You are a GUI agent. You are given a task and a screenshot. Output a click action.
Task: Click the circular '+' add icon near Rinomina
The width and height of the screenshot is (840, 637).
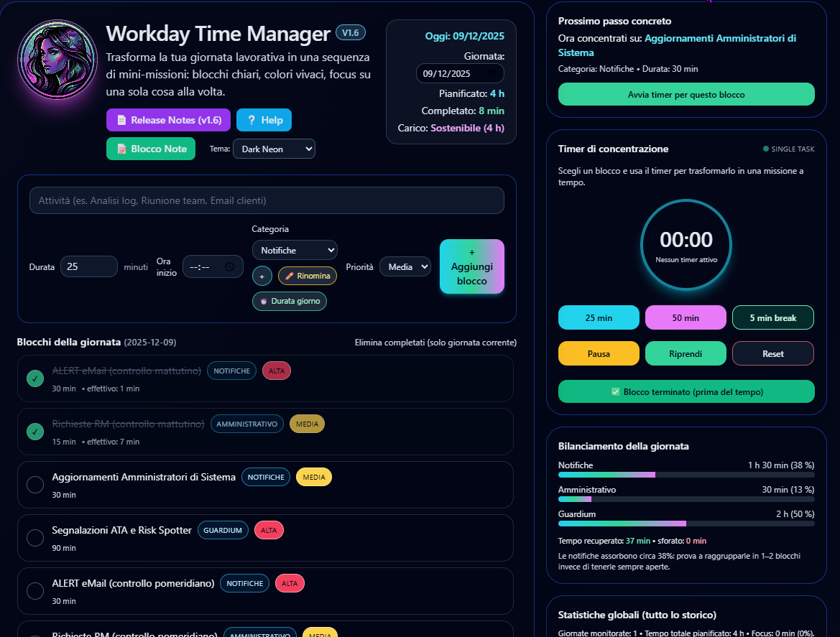click(x=262, y=276)
